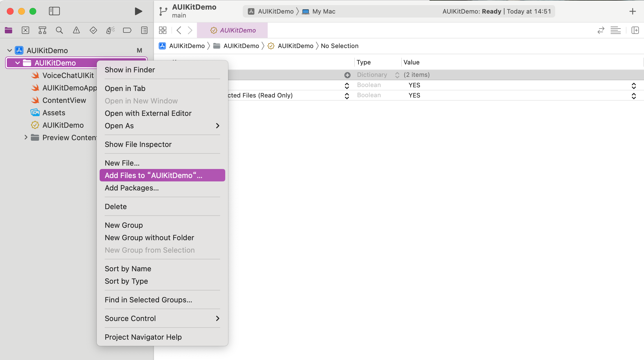Screen dimensions: 644x360
Task: Click the plus icon in Dictionary row
Action: click(347, 75)
